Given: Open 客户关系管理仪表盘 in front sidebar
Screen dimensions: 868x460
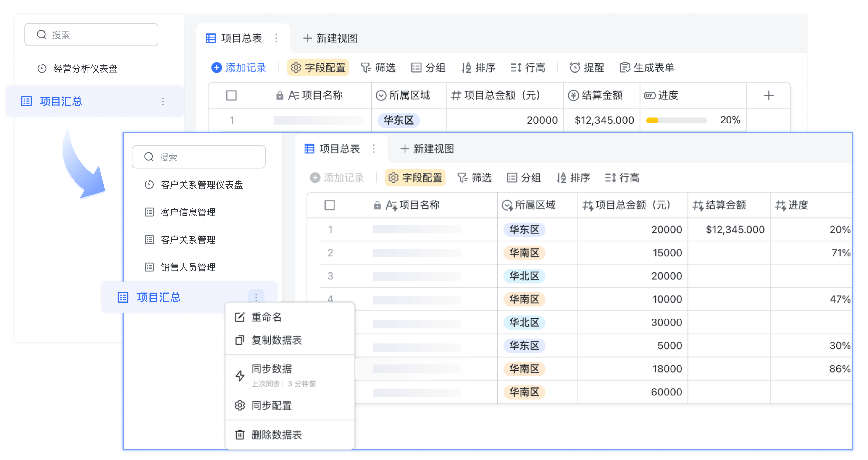Looking at the screenshot, I should point(194,185).
